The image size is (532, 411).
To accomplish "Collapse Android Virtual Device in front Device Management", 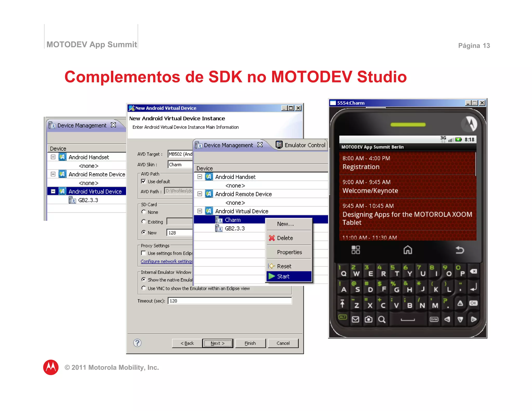I will [199, 211].
